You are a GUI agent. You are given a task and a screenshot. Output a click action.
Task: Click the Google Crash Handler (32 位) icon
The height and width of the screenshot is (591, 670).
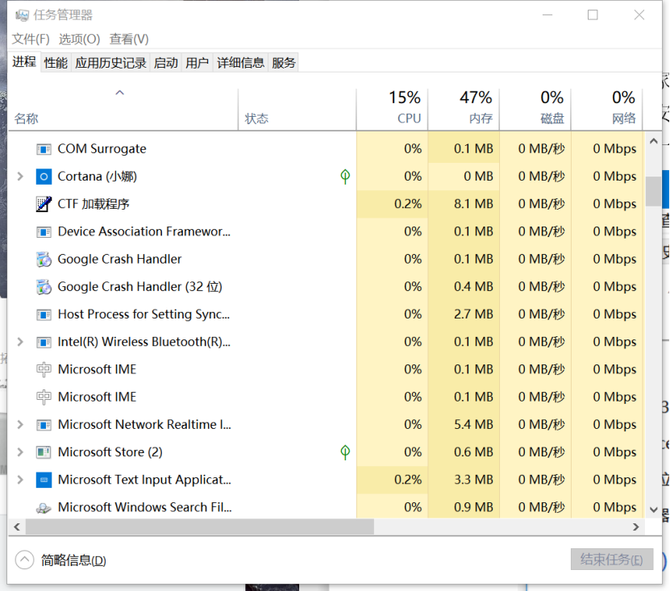pos(43,287)
